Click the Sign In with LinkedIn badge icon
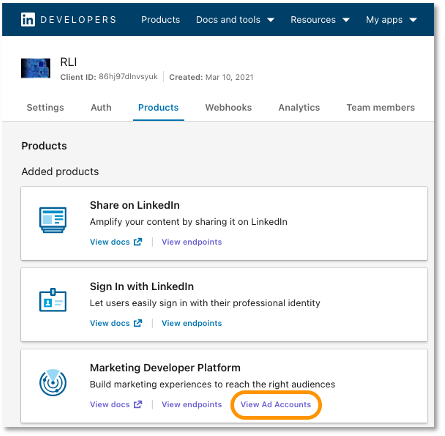Viewport: 445px width, 436px height. point(53,300)
